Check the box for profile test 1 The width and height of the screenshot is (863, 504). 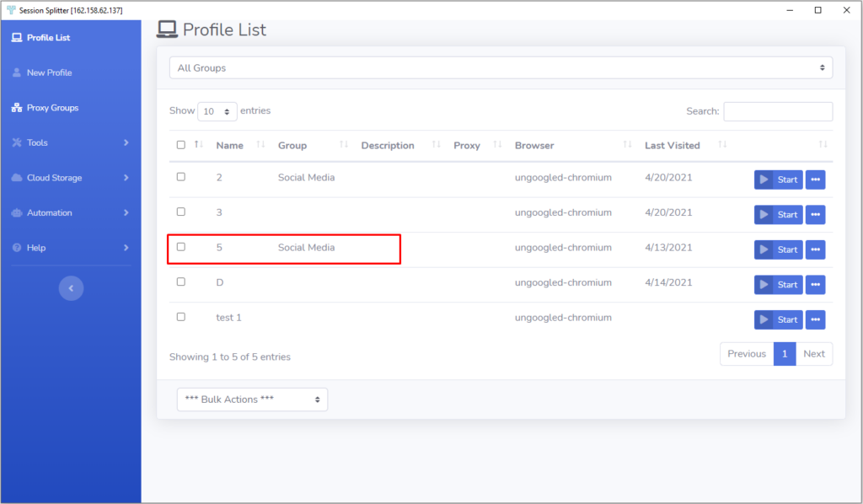(x=181, y=317)
